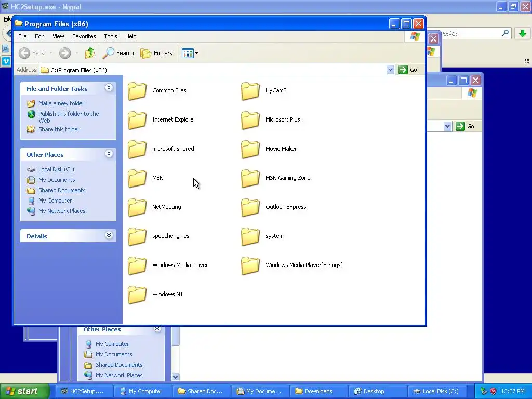Open Shared Documents in the front window's sidebar
The height and width of the screenshot is (399, 532).
pyautogui.click(x=62, y=190)
